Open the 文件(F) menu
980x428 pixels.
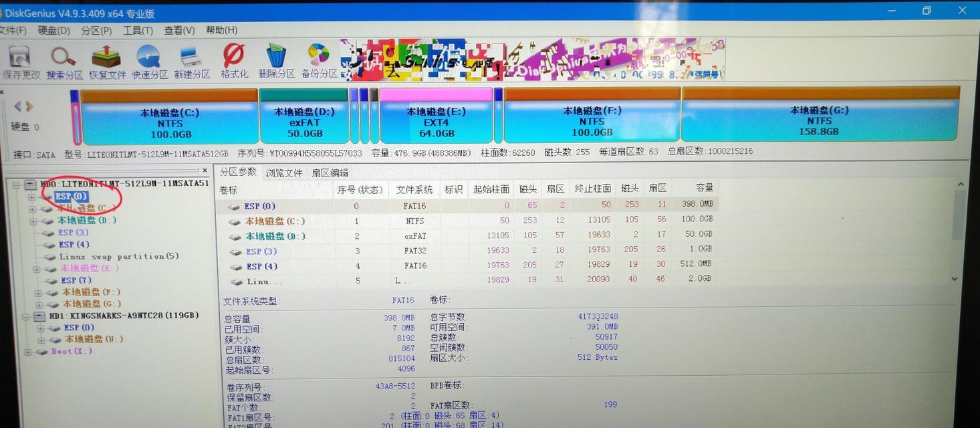(13, 31)
